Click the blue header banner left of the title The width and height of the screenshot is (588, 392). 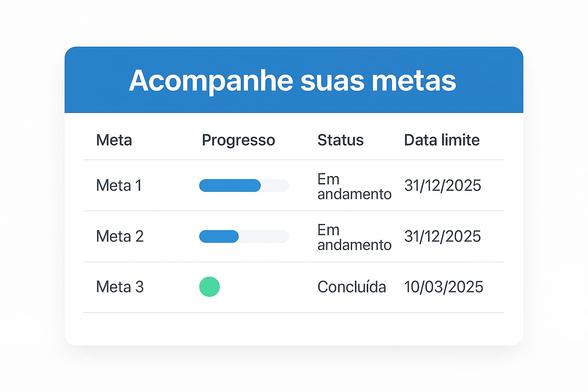[96, 80]
